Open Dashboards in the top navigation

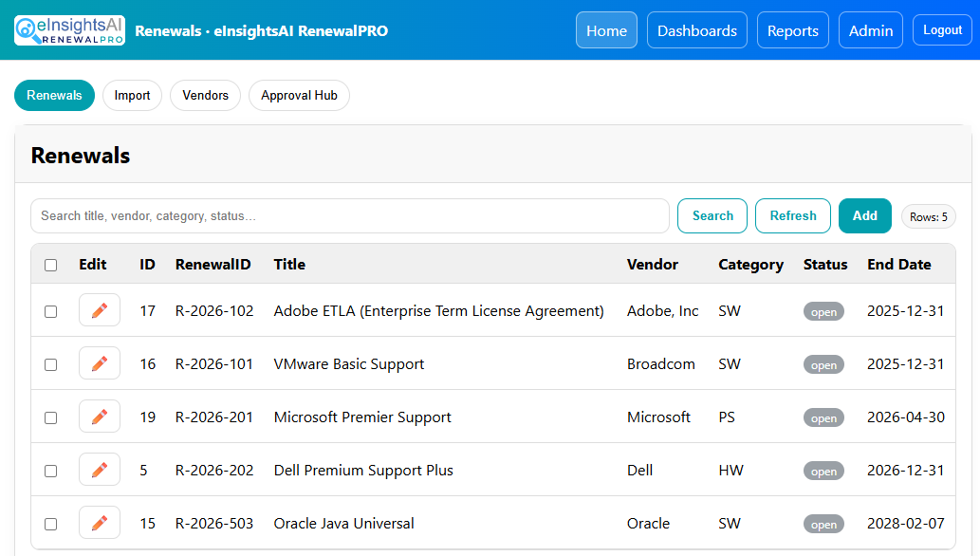696,30
